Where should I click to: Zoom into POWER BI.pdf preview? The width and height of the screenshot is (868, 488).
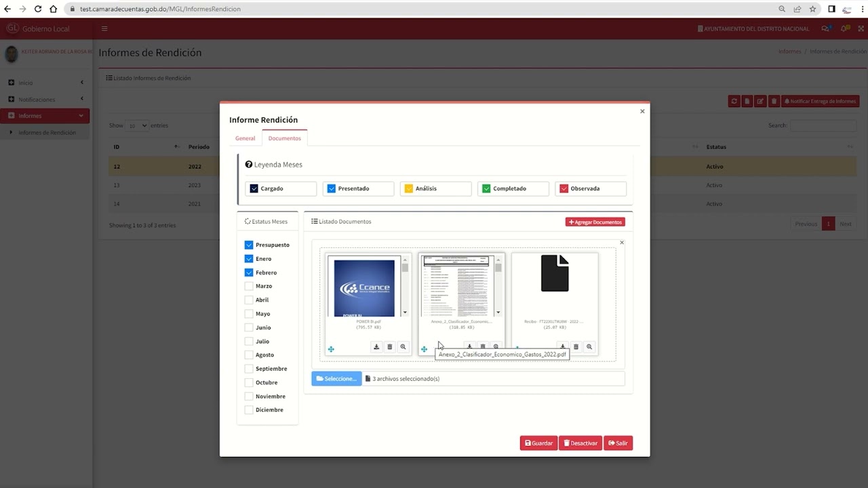403,347
